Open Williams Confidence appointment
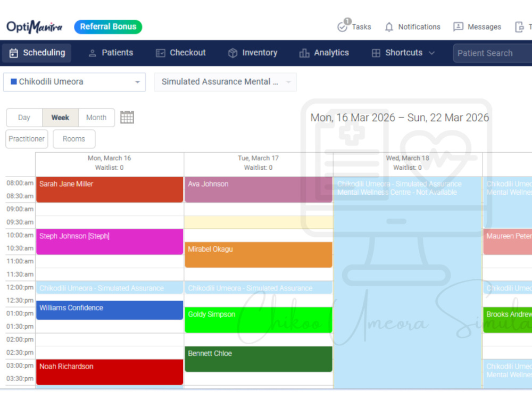532x399 pixels. click(110, 310)
